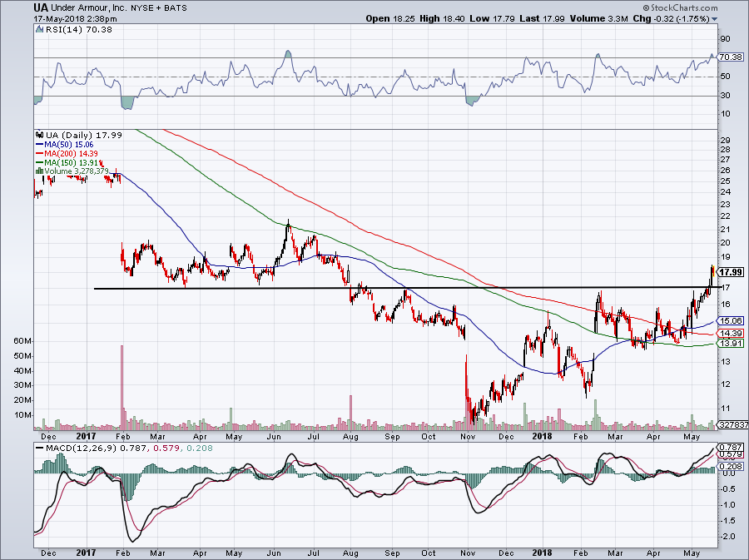The width and height of the screenshot is (749, 560).
Task: Click the Low 17.79 quote value
Action: (492, 18)
